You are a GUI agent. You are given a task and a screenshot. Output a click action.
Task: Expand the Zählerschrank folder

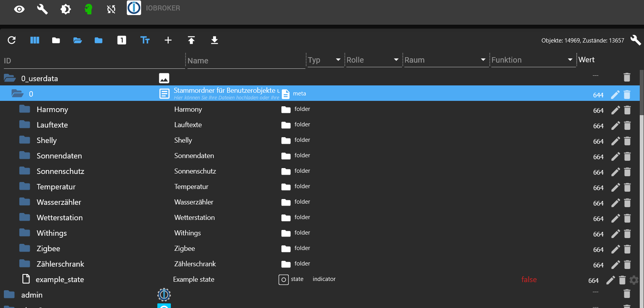[x=25, y=264]
